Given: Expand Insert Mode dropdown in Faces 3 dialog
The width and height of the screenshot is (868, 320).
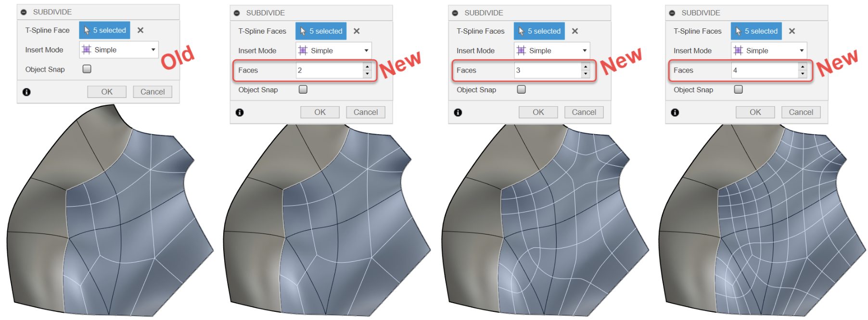Looking at the screenshot, I should pyautogui.click(x=552, y=50).
